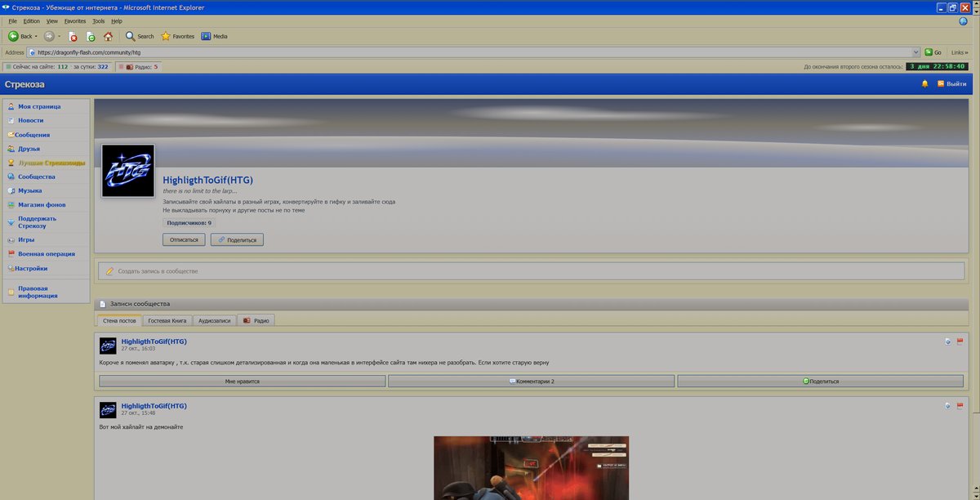Switch to the Аудиозаписи tab
This screenshot has width=980, height=500.
(x=215, y=321)
